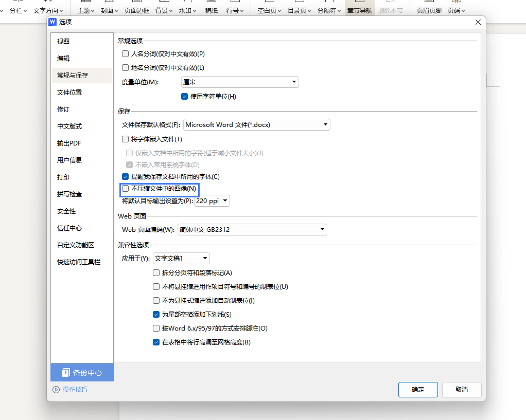Open the 背景 ribbon dropdown
526x420 pixels.
pos(164,11)
